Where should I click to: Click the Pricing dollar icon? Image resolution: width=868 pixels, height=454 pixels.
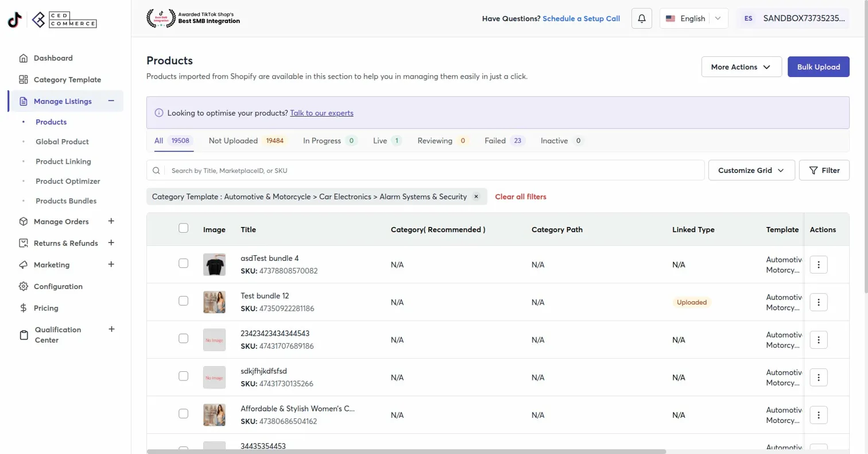[24, 308]
